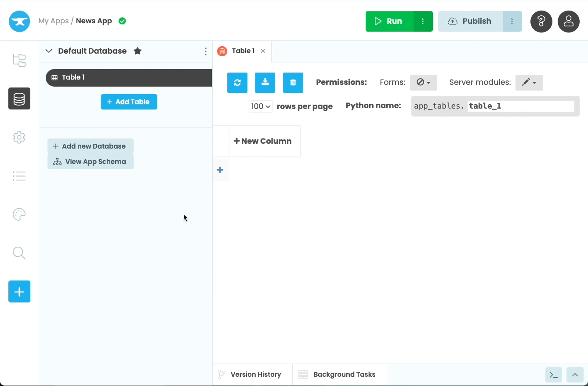Open the Default Database options menu
This screenshot has height=386, width=588.
point(205,51)
